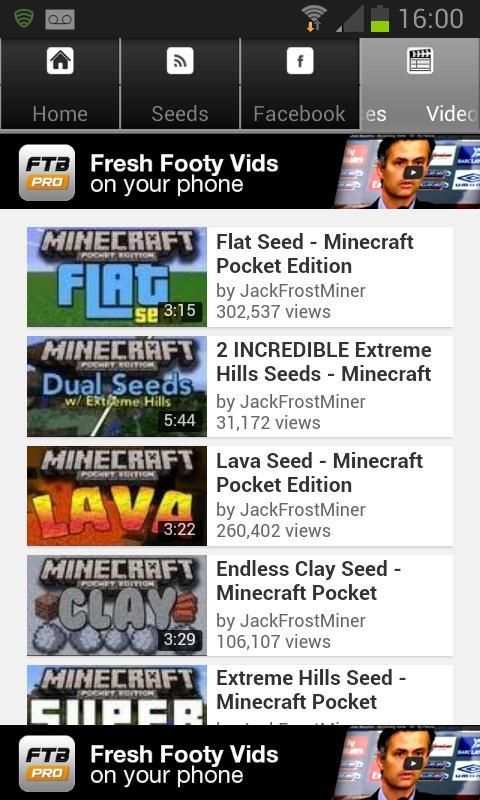Tap the Facebook f icon
The width and height of the screenshot is (480, 800).
pos(300,61)
